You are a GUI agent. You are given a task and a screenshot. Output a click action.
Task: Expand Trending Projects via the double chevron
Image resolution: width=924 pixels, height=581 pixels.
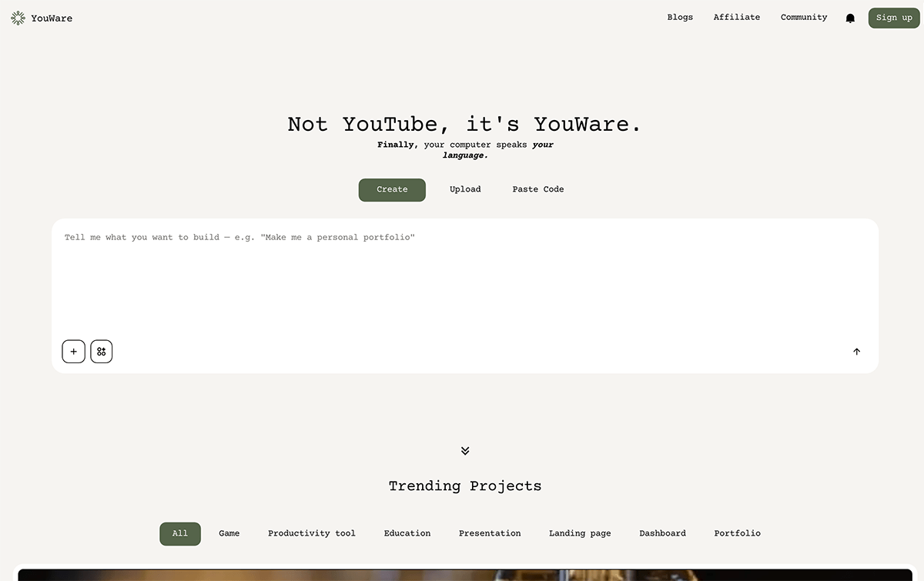click(x=464, y=450)
